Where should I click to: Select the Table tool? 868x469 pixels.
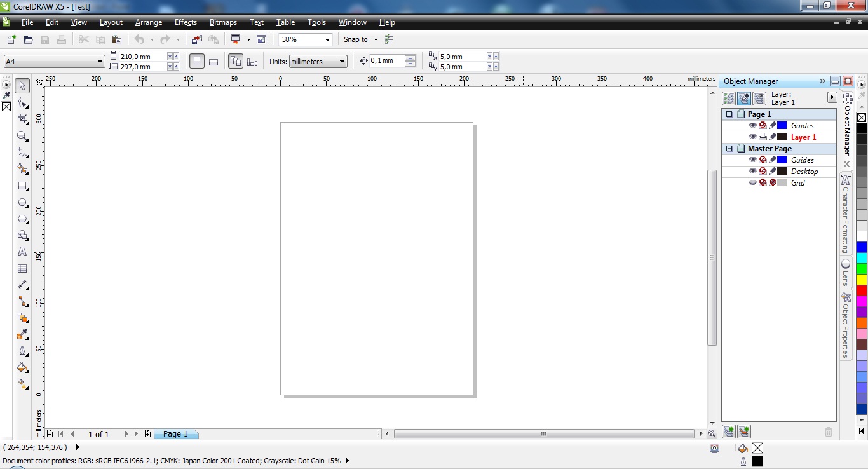point(23,269)
